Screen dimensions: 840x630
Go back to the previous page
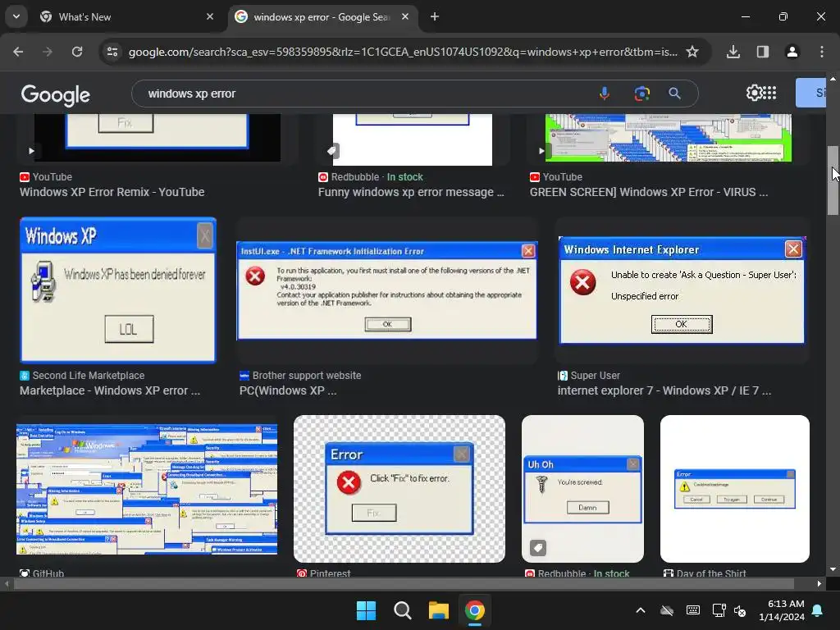[18, 52]
